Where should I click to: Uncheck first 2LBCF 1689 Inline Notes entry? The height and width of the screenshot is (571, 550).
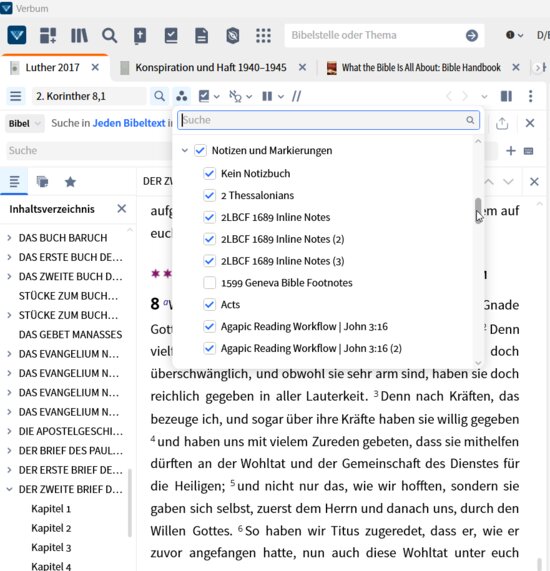209,217
